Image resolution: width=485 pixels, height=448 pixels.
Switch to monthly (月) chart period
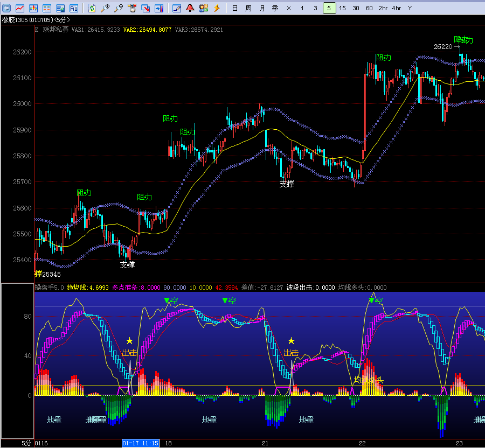[262, 8]
